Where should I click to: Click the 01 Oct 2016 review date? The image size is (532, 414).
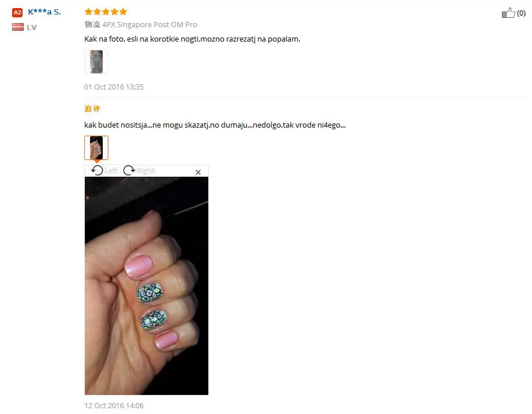pos(114,87)
